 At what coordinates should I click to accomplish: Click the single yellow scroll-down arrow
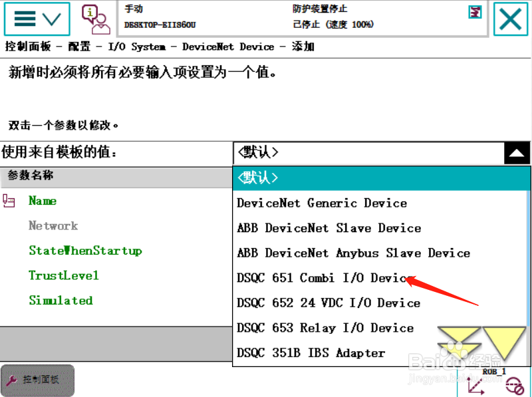[x=505, y=342]
